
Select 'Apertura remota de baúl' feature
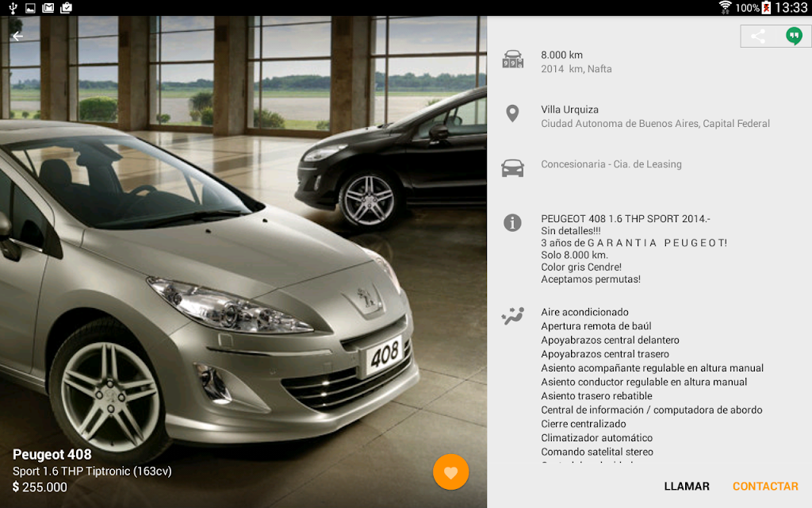click(x=596, y=326)
